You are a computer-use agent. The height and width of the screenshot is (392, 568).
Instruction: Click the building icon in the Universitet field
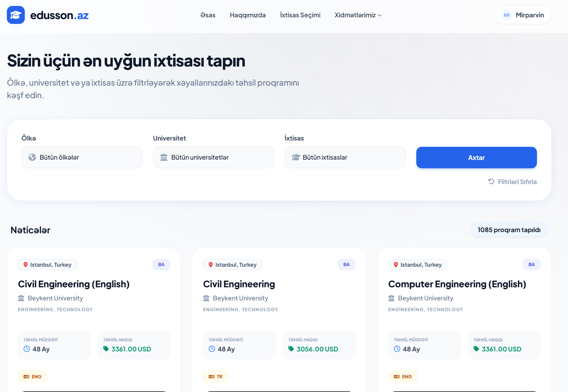pyautogui.click(x=164, y=157)
